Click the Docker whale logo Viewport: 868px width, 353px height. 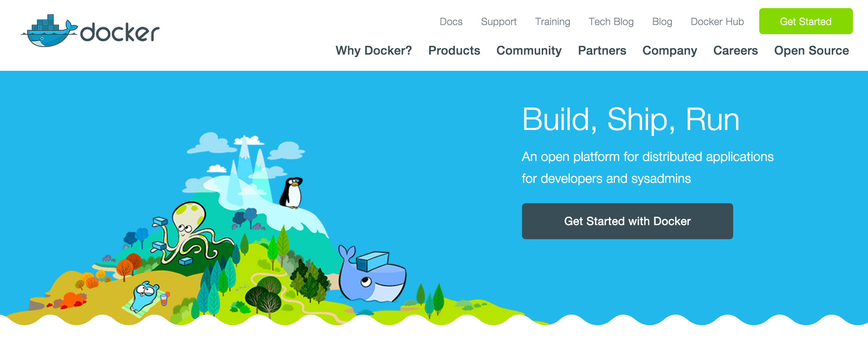[x=90, y=31]
